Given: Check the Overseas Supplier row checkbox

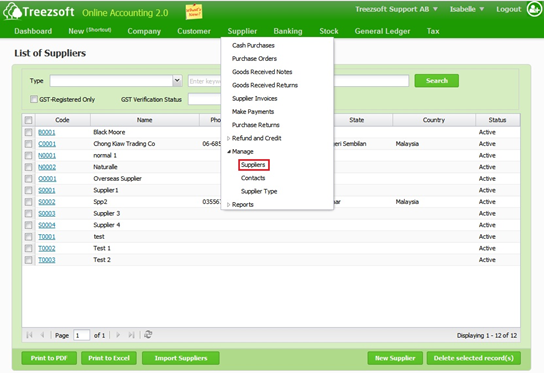Looking at the screenshot, I should click(x=28, y=179).
